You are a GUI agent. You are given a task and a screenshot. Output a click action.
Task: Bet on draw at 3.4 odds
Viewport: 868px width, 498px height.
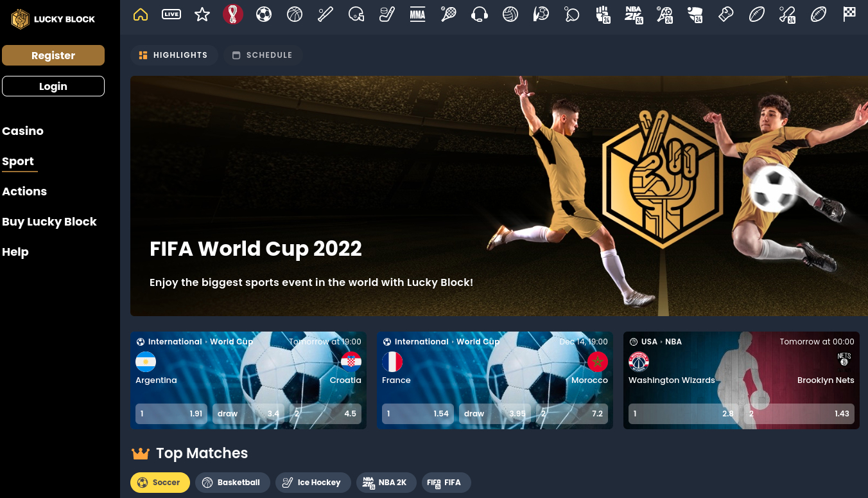[248, 414]
